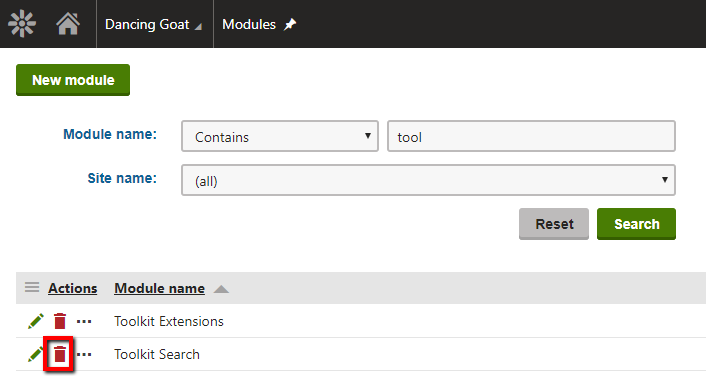Edit the Toolkit Search module
The height and width of the screenshot is (376, 706).
tap(36, 354)
